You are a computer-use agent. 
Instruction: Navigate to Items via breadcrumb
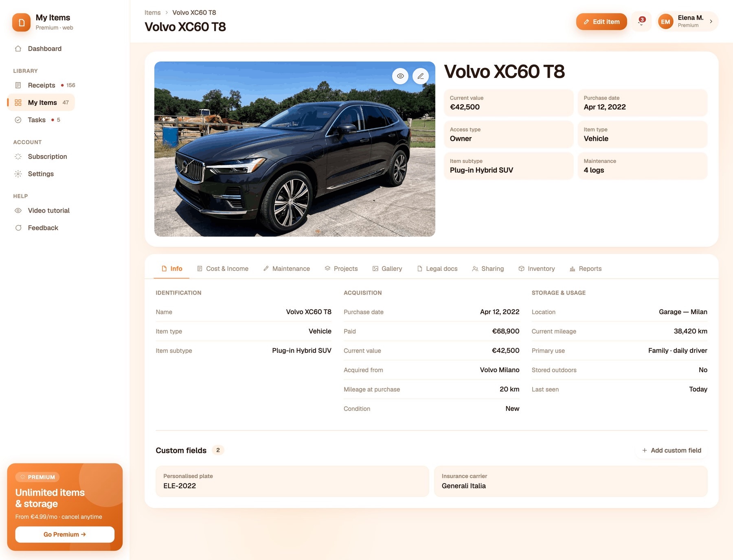click(152, 13)
